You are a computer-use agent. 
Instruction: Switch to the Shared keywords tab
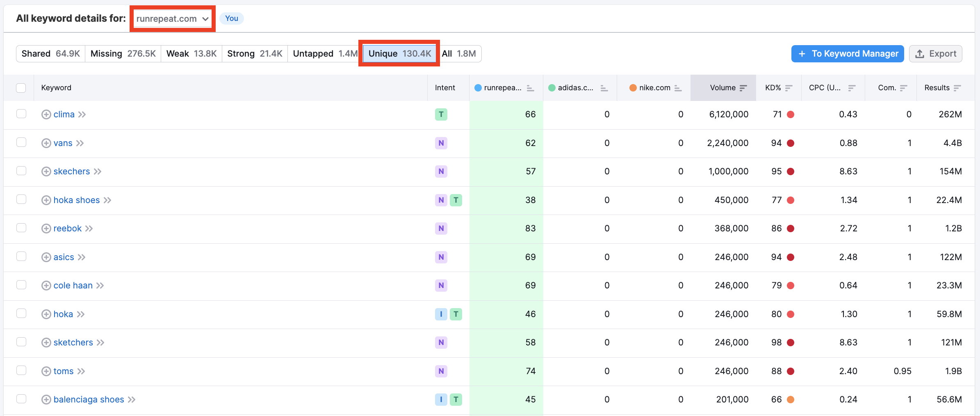(50, 53)
